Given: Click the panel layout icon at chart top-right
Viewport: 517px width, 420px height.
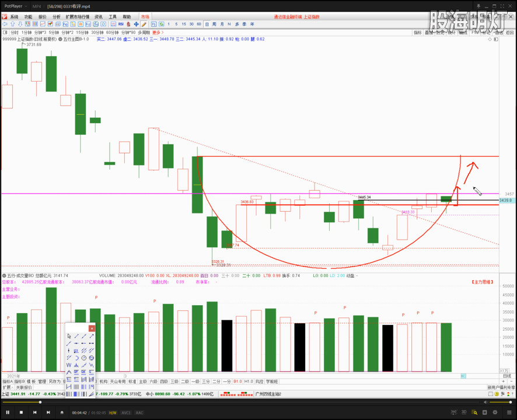Looking at the screenshot, I should click(496, 39).
